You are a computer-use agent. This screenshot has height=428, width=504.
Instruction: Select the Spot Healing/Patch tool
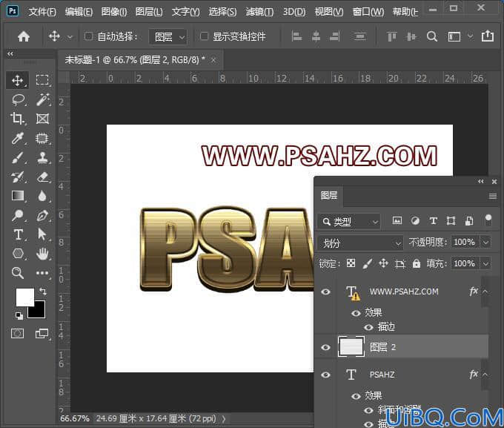[42, 139]
